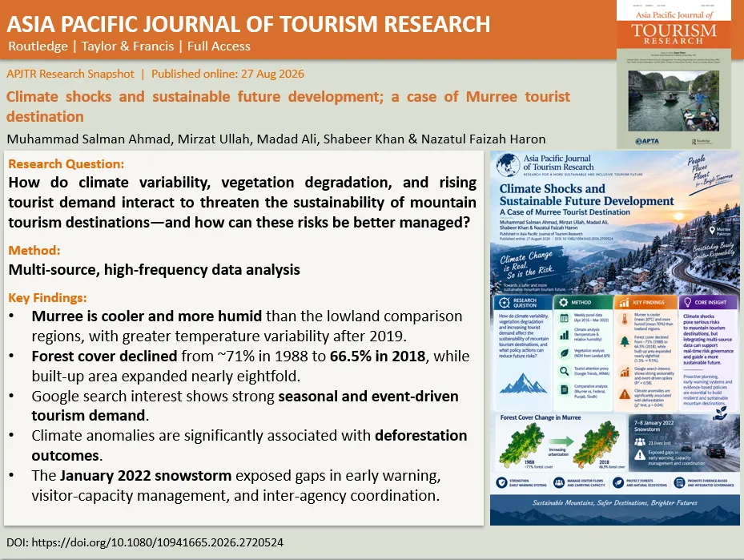This screenshot has width=744, height=560.
Task: Click the Method infographic tab header
Action: point(583,302)
